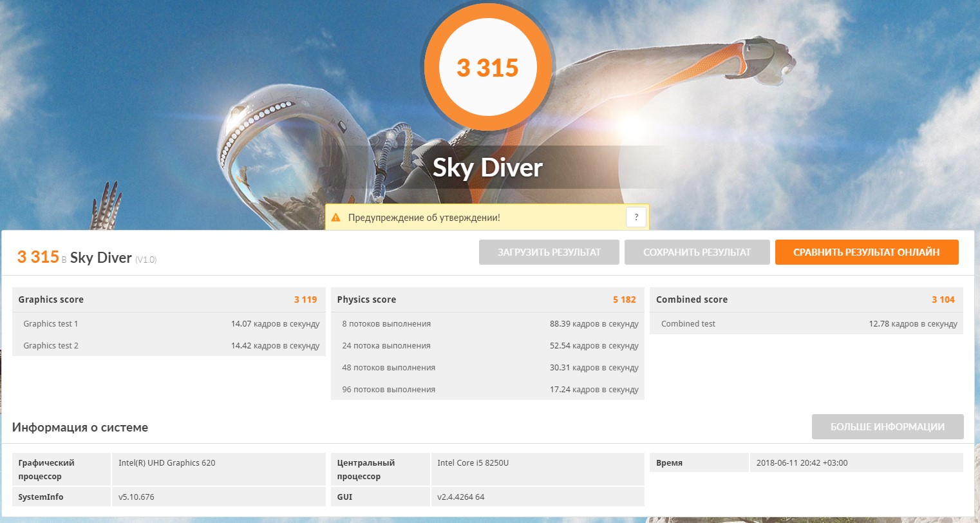The image size is (980, 523).
Task: Select Intel Core i5 8250U value
Action: point(473,462)
